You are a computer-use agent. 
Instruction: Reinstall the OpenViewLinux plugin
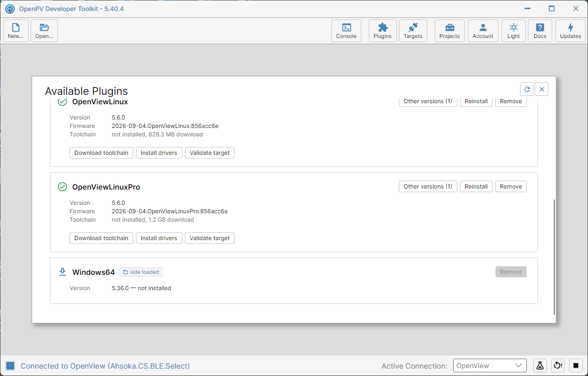click(476, 102)
